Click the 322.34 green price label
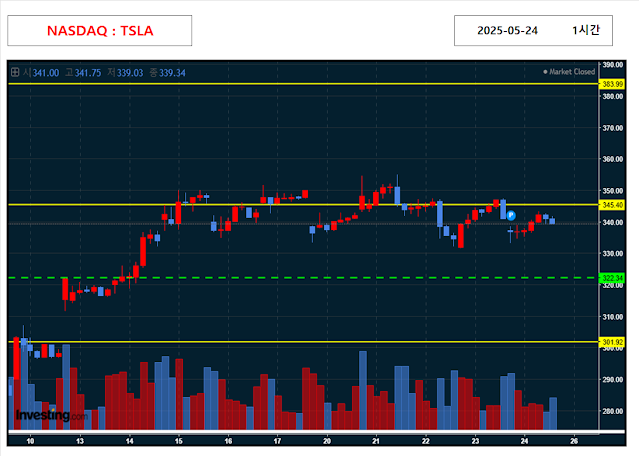This screenshot has height=456, width=639. point(612,278)
